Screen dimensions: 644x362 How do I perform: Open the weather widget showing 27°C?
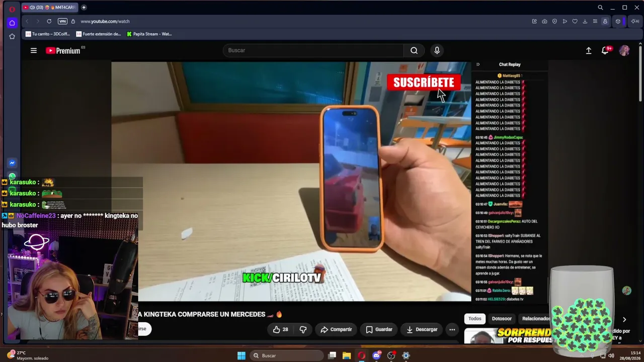point(28,355)
